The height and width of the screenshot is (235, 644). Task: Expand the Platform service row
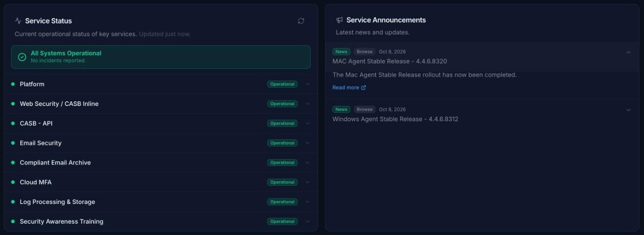(x=308, y=84)
